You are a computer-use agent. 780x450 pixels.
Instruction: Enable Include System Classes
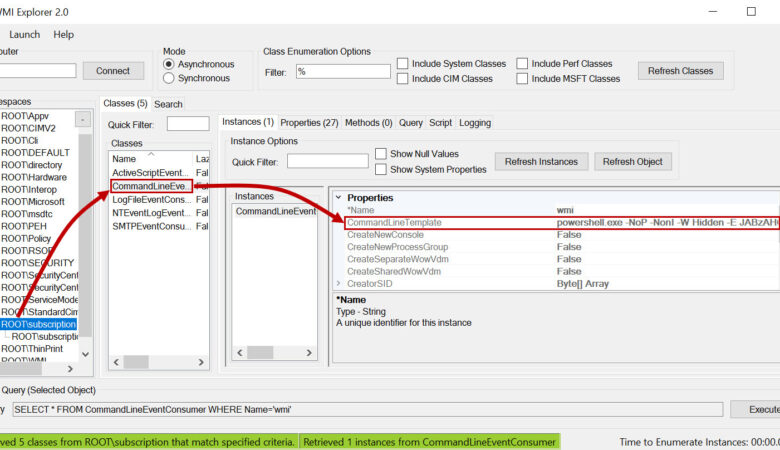point(402,64)
